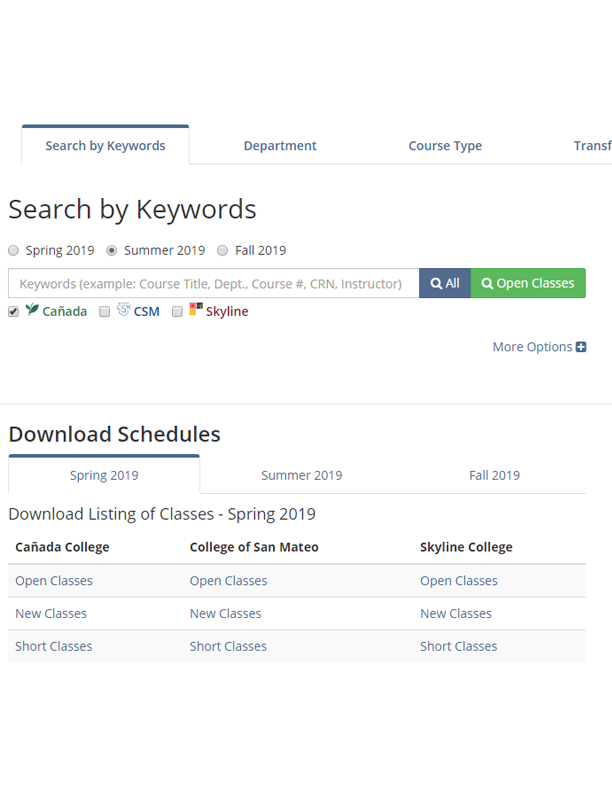Open the Course Type tab

pos(445,146)
